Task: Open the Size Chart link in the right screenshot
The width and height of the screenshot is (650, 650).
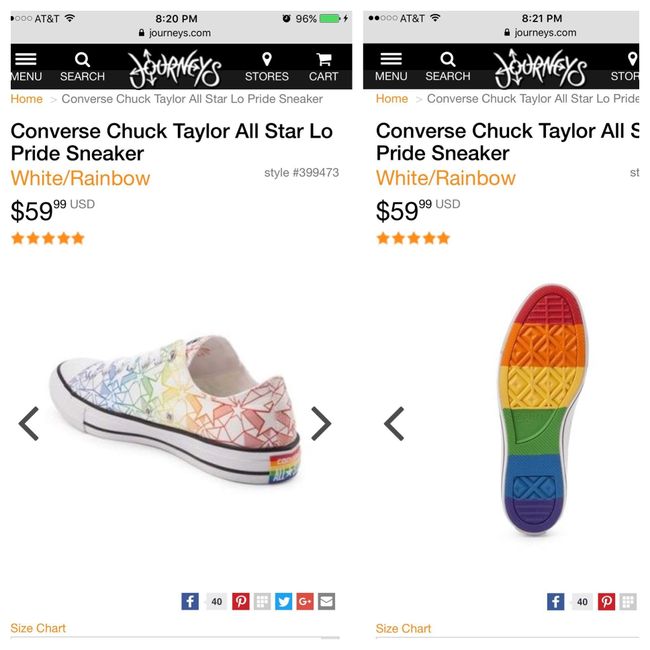Action: (x=404, y=628)
